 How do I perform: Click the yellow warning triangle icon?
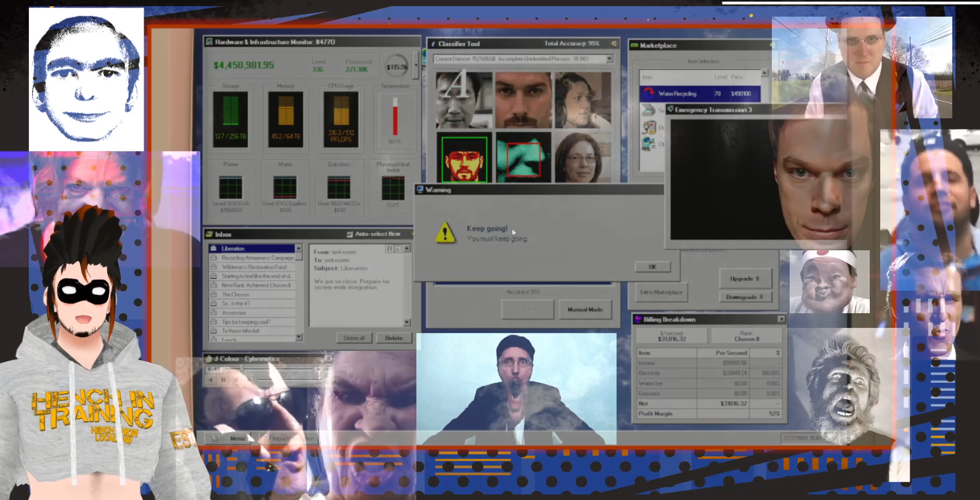coord(445,233)
